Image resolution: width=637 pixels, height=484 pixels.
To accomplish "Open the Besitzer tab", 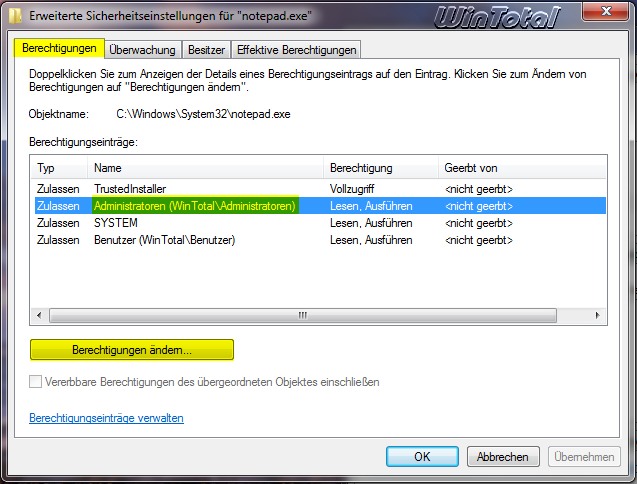I will (206, 50).
